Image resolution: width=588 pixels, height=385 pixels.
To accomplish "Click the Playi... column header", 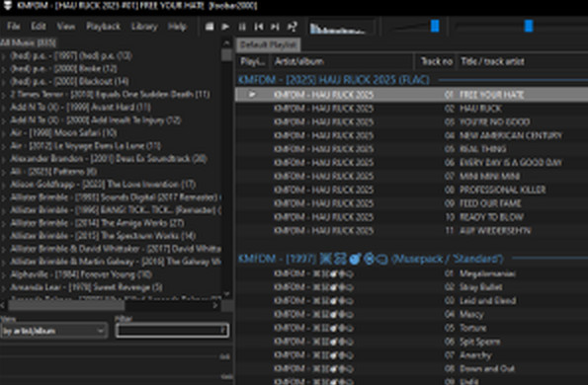I will pos(253,61).
